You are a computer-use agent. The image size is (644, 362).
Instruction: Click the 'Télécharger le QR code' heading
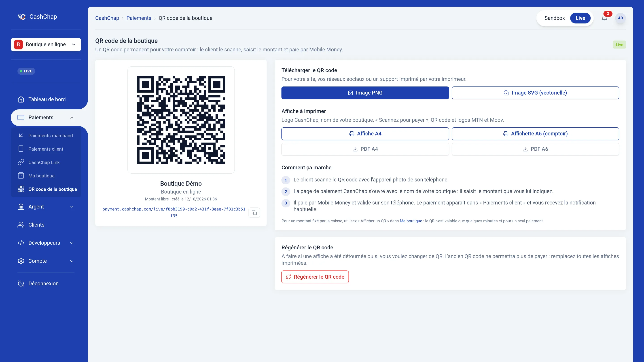(309, 70)
